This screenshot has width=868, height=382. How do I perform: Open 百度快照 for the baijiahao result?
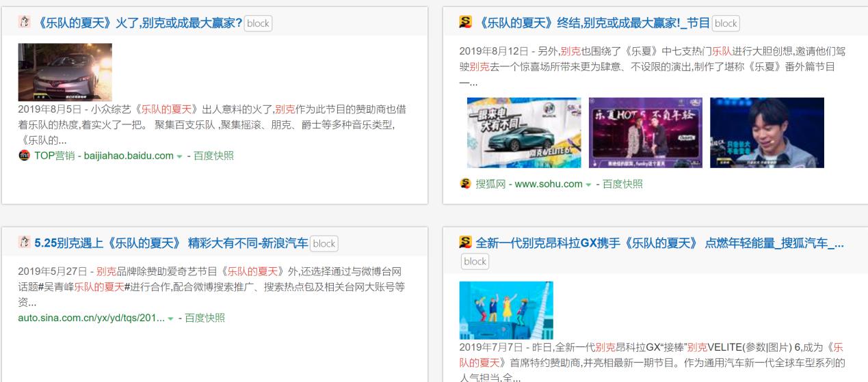point(213,156)
